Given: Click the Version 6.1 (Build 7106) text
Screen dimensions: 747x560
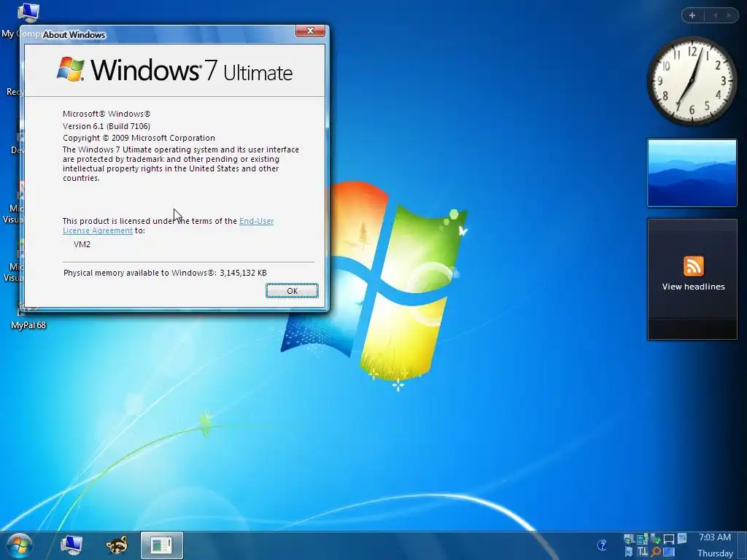Looking at the screenshot, I should [x=107, y=126].
